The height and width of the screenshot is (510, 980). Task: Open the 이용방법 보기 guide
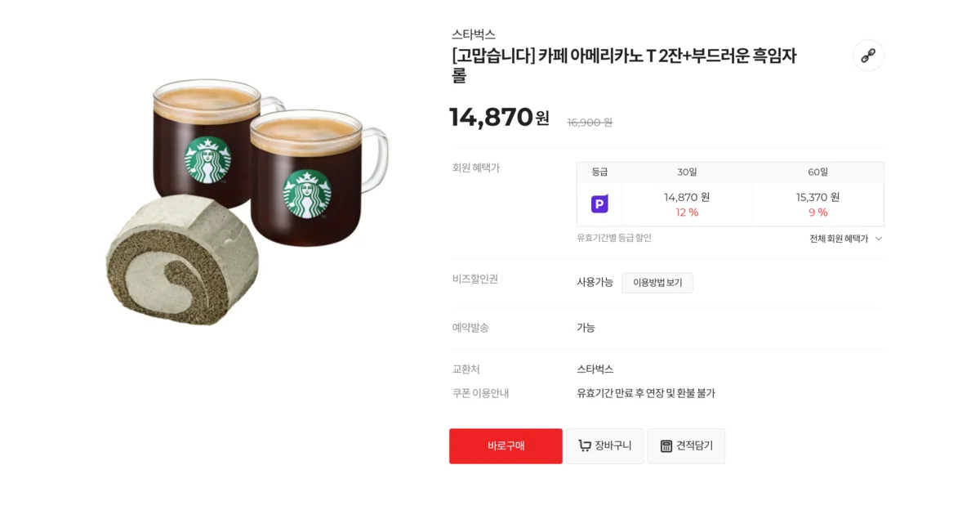click(x=657, y=283)
